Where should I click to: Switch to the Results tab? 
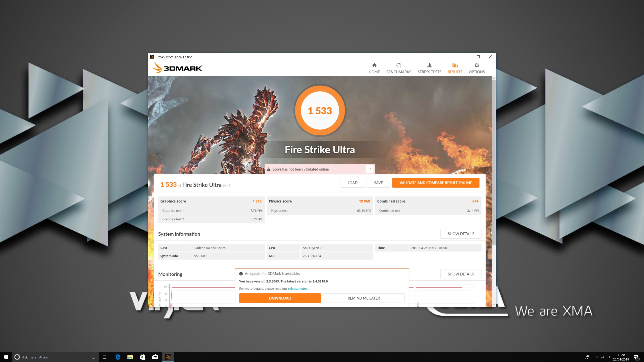click(455, 68)
